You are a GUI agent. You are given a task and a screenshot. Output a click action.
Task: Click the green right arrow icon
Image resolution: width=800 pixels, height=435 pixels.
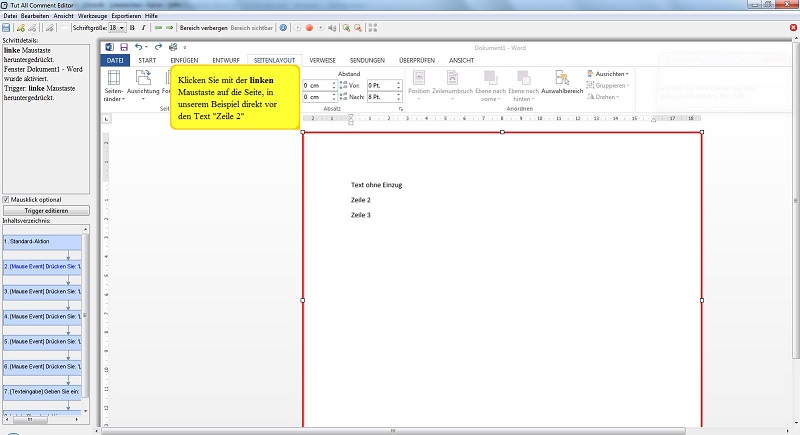coord(170,28)
